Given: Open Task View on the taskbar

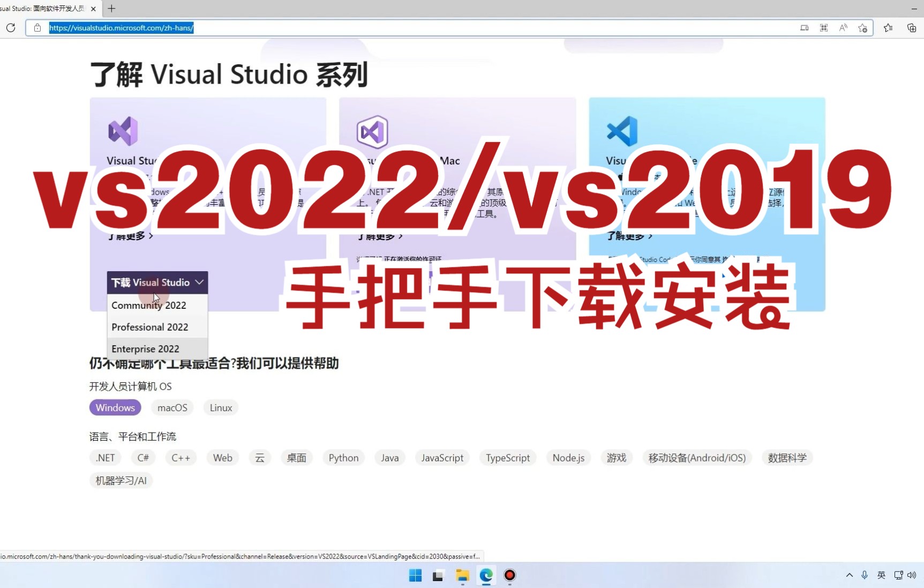Looking at the screenshot, I should [x=438, y=576].
